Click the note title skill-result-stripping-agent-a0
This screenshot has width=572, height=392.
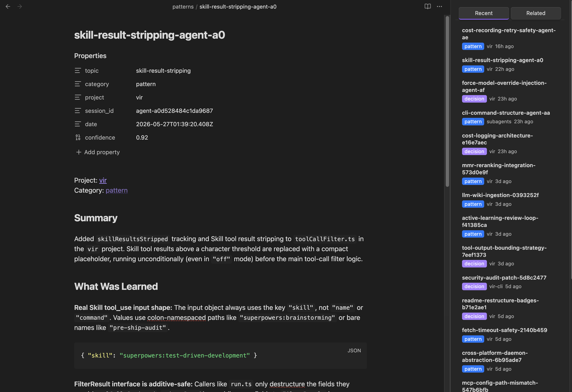pos(150,35)
